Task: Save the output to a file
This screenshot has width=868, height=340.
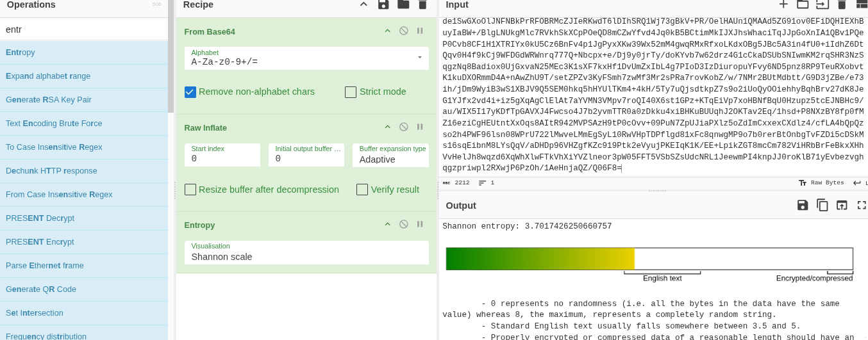Action: coord(803,205)
